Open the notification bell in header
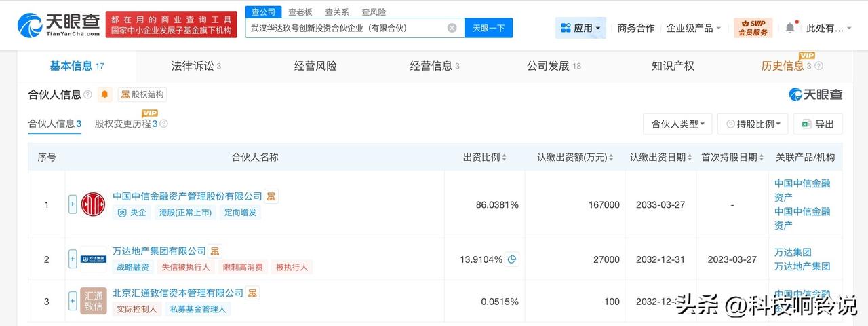The image size is (868, 326). click(789, 28)
